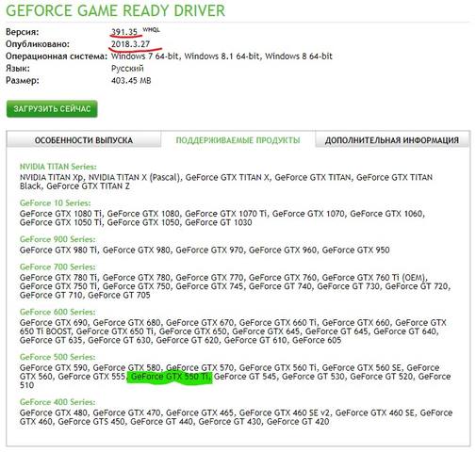476x452 pixels.
Task: Click the GeForce 400 Series heading
Action: [57, 402]
